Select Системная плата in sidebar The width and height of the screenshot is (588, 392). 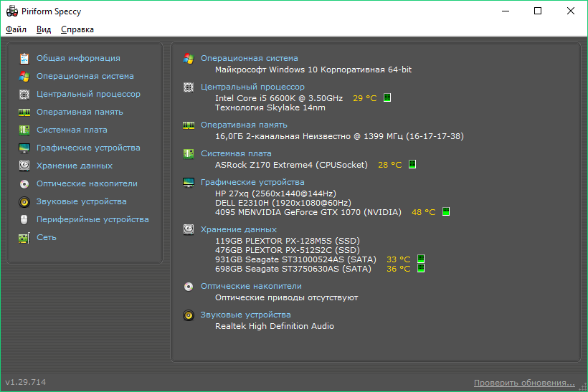(x=72, y=130)
